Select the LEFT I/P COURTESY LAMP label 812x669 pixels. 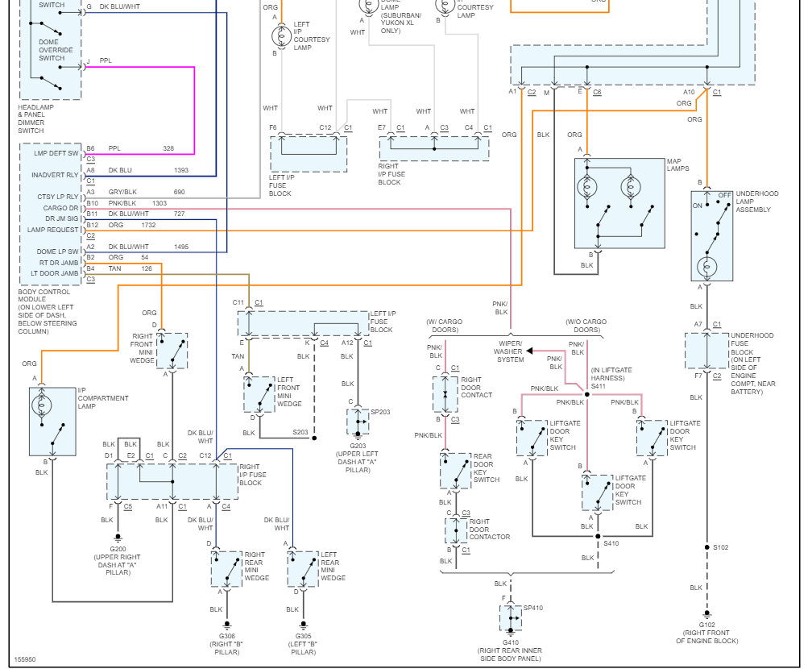[311, 35]
